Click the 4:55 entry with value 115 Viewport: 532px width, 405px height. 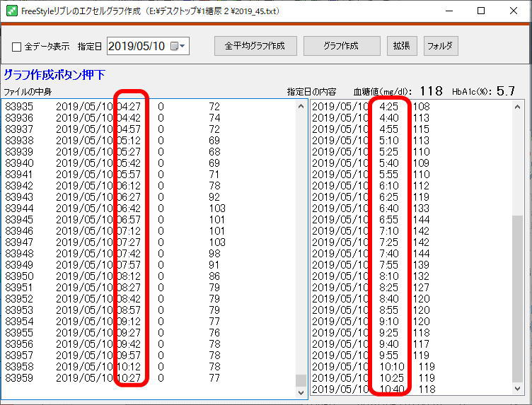(371, 129)
